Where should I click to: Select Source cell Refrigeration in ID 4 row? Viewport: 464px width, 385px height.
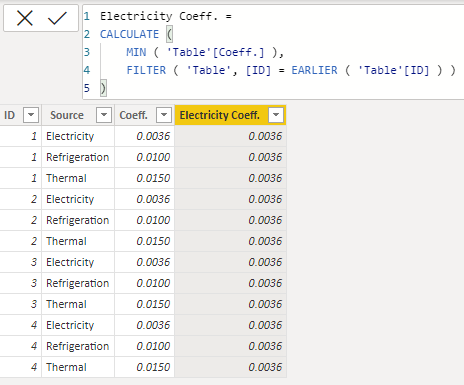(x=78, y=346)
